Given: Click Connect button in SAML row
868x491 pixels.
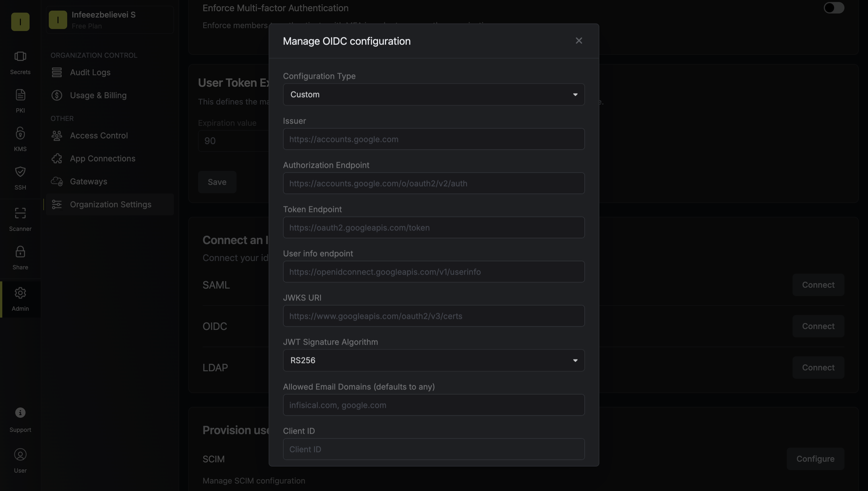Looking at the screenshot, I should (818, 285).
